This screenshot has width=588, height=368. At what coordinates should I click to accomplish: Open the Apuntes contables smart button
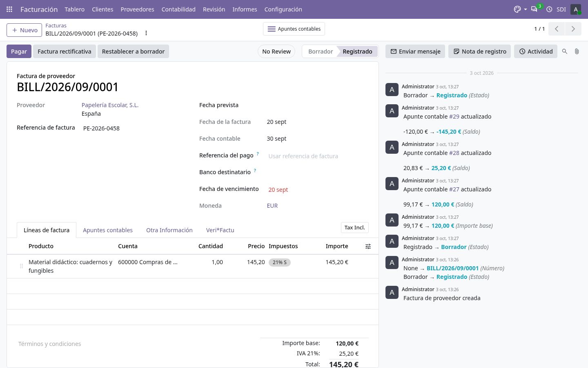pyautogui.click(x=294, y=29)
